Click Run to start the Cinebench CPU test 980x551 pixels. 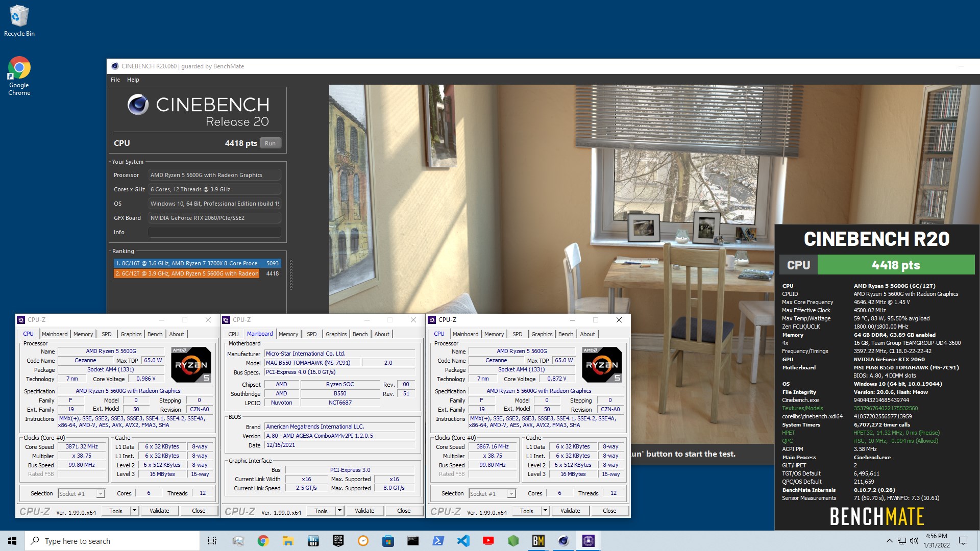pyautogui.click(x=271, y=143)
